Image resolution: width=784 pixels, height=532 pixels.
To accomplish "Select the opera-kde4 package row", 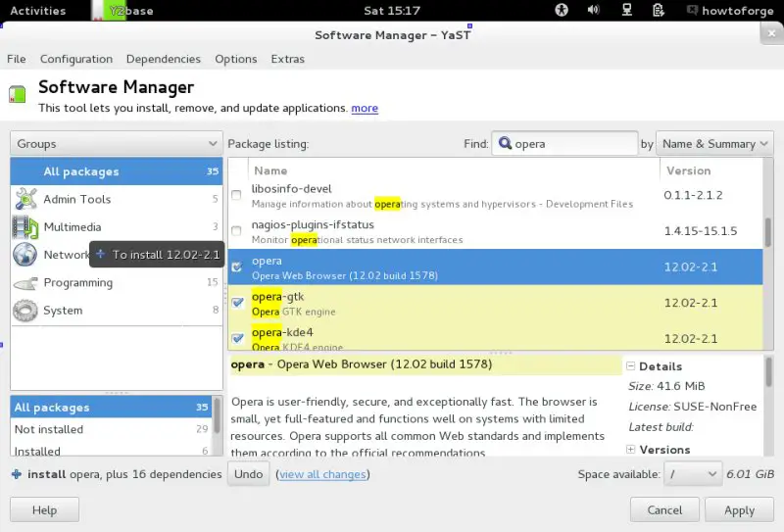I will [496, 336].
